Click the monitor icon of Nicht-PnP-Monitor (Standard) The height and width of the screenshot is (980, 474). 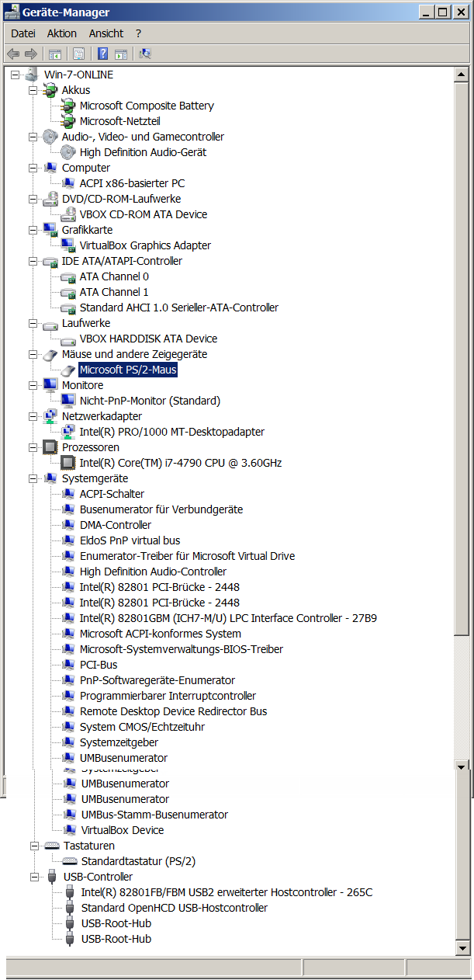(69, 401)
